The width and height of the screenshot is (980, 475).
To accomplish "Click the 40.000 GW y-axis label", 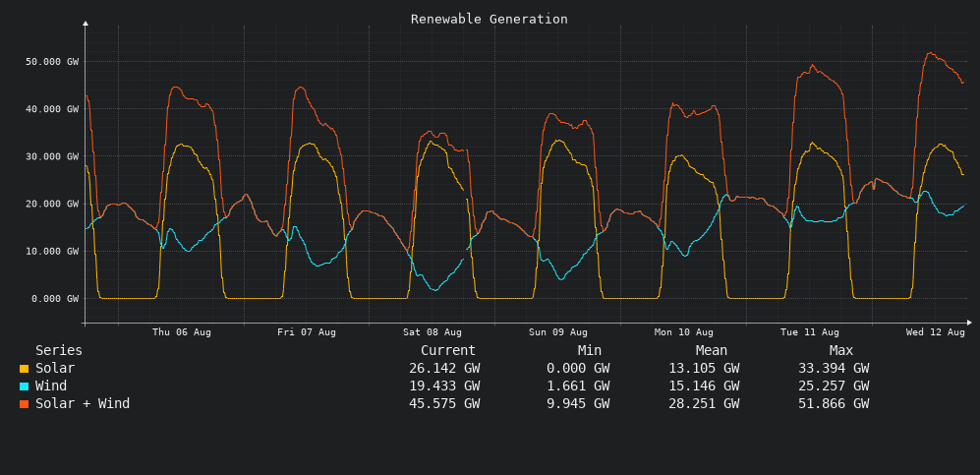I will pos(52,109).
